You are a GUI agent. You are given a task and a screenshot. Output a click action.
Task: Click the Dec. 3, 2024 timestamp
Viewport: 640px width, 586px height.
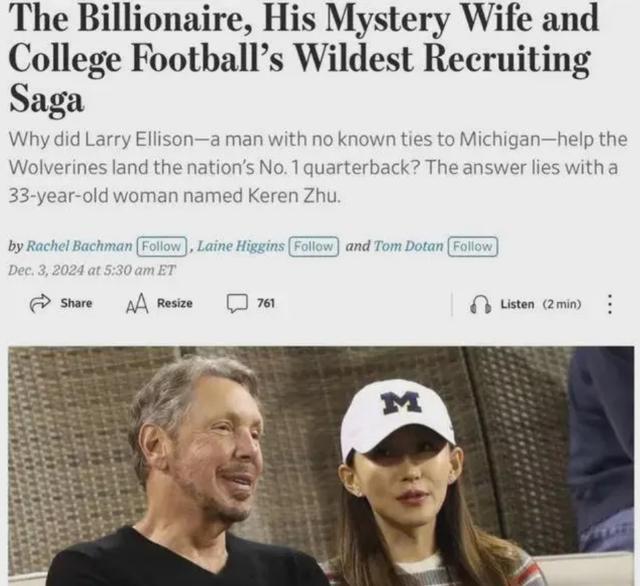[92, 270]
